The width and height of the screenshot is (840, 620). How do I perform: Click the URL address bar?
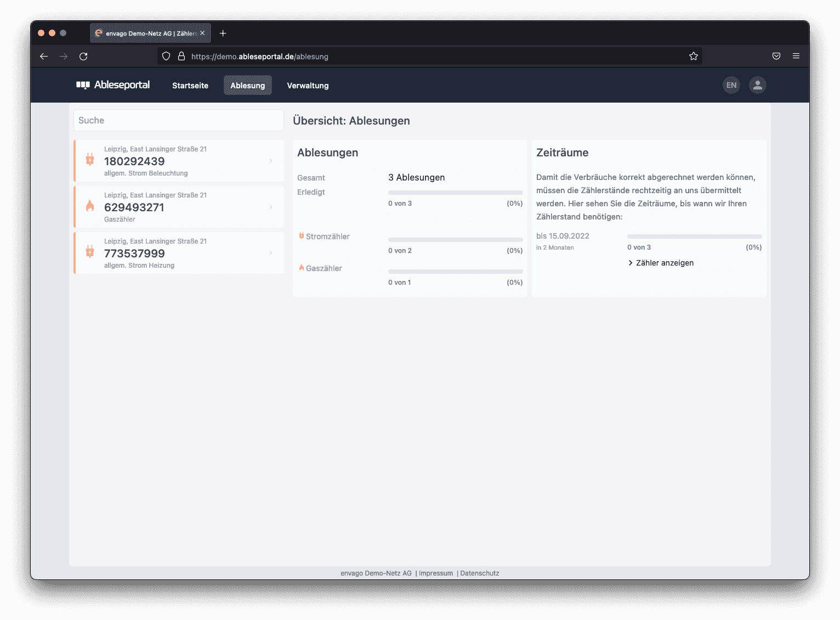[x=430, y=56]
